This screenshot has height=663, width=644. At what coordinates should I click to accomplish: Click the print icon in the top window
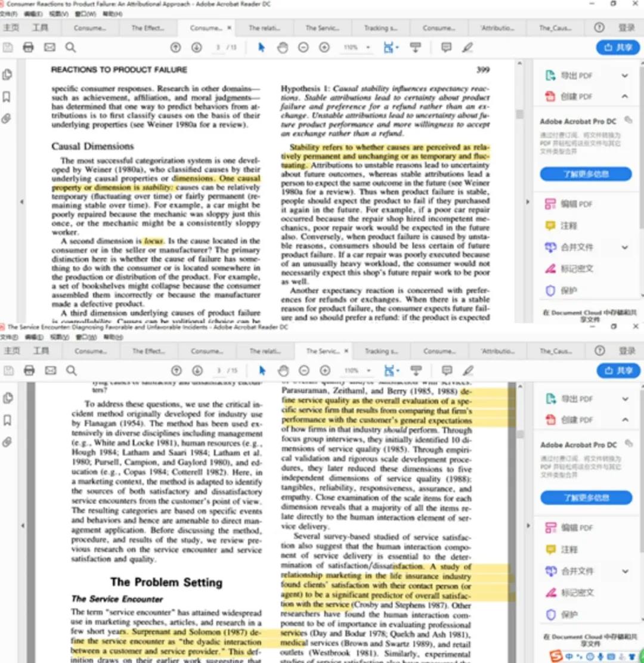coord(28,48)
